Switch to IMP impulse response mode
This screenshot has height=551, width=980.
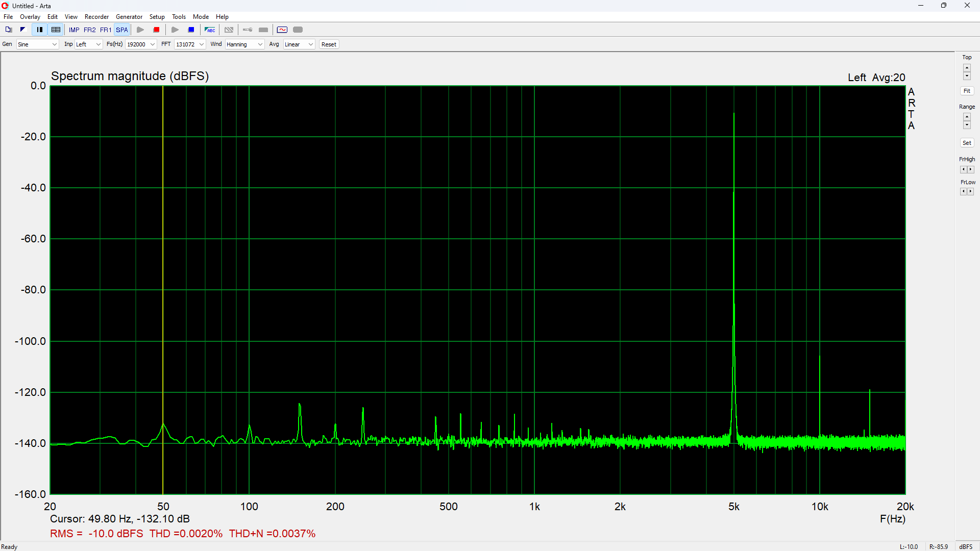pos(74,30)
